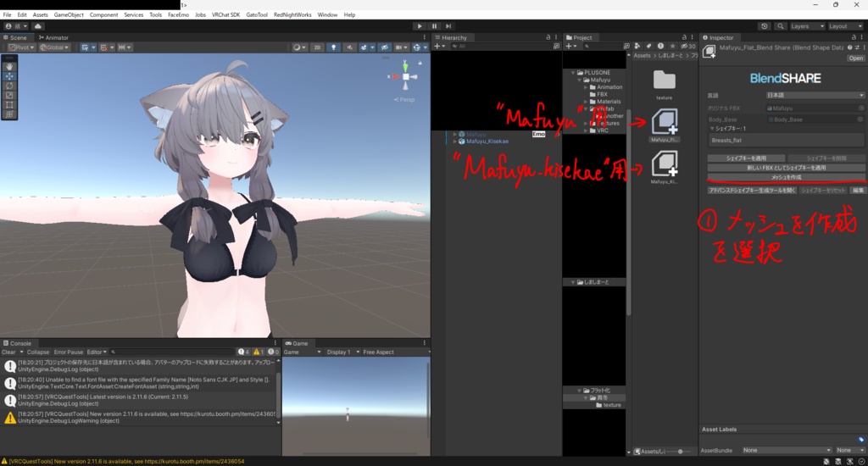Collapse the シェイプキー: 1 foldout
The width and height of the screenshot is (868, 466).
pyautogui.click(x=712, y=129)
